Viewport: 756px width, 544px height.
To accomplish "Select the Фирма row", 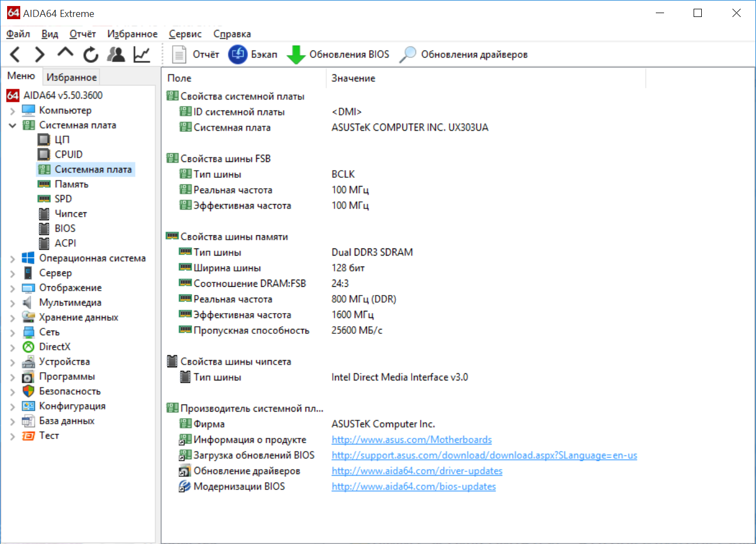I will [405, 424].
